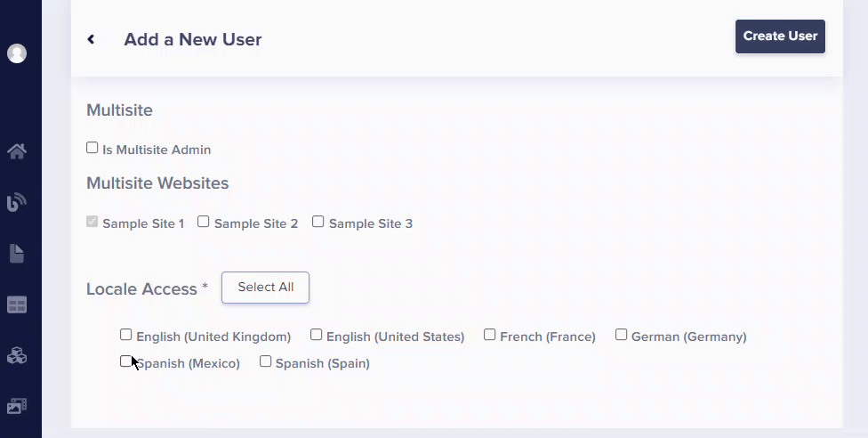This screenshot has height=438, width=868.
Task: Click the Create User button
Action: point(780,36)
